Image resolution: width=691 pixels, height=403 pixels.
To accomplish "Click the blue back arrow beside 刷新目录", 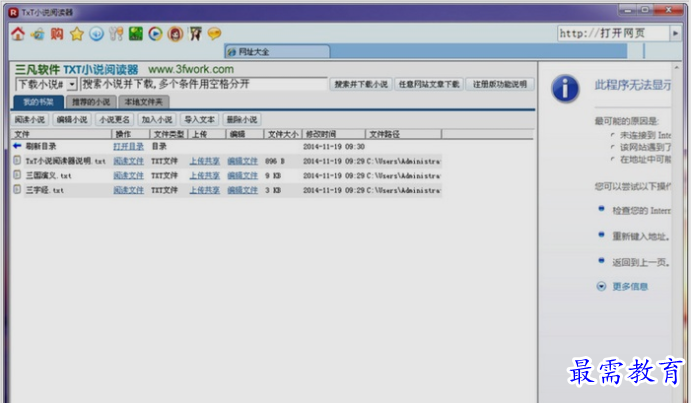I will tap(17, 146).
